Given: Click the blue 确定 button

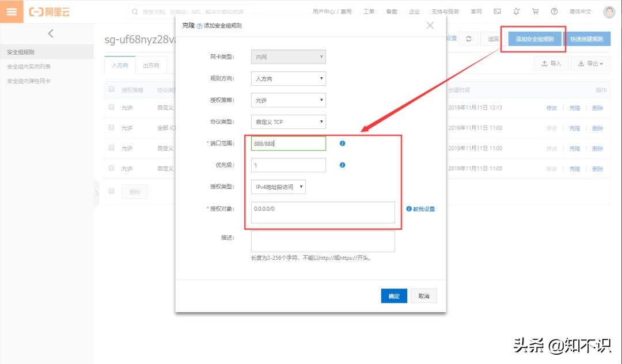Looking at the screenshot, I should [394, 296].
